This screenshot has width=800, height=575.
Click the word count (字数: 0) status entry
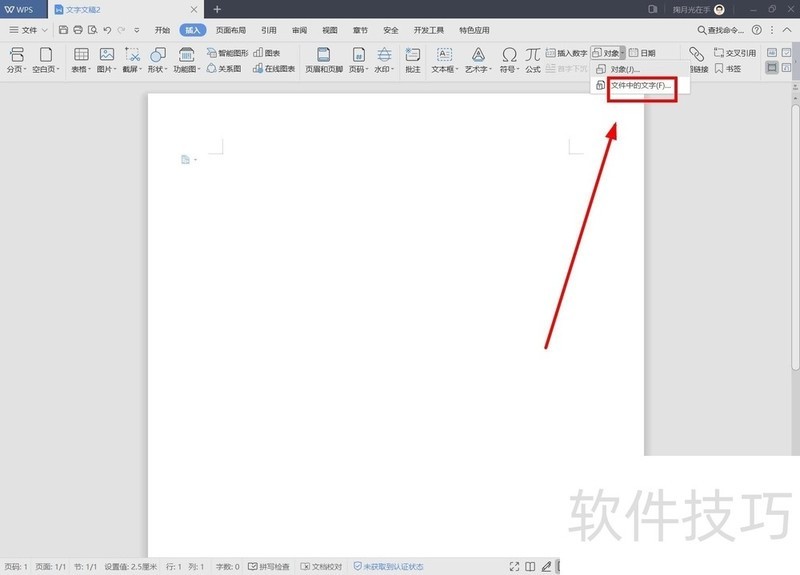pos(228,566)
